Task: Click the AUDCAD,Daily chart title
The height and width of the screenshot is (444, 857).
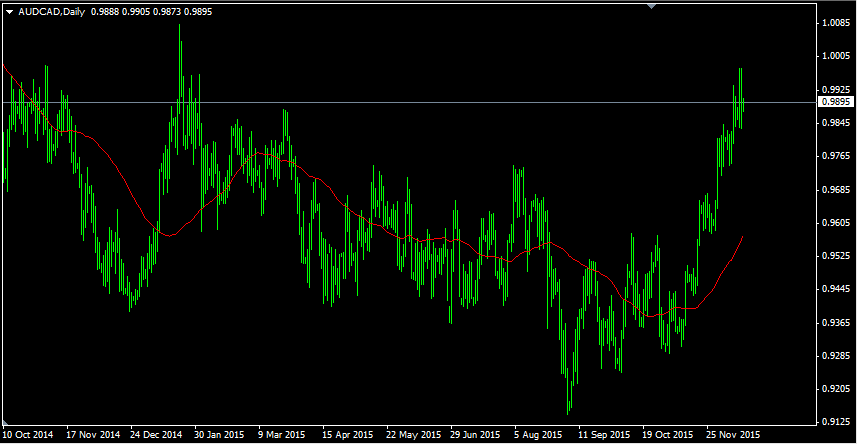Action: (x=52, y=11)
